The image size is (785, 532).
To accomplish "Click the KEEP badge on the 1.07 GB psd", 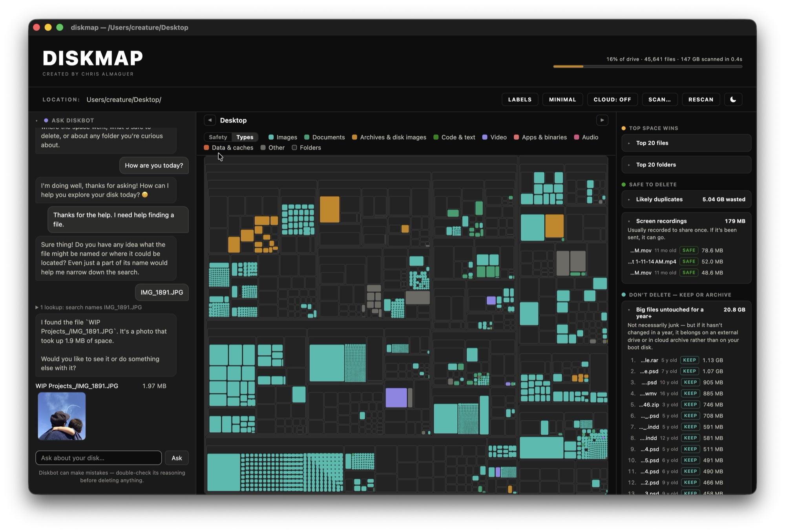I will (x=690, y=371).
